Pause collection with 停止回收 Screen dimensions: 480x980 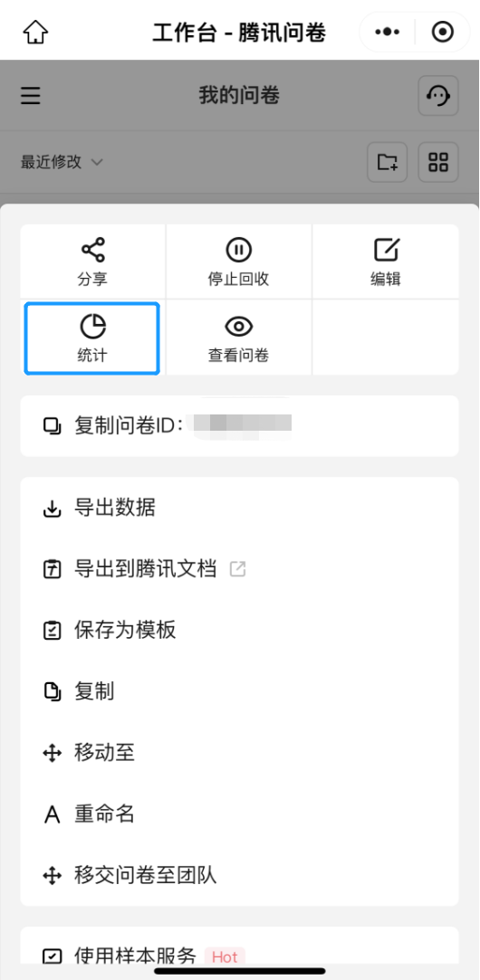tap(238, 262)
